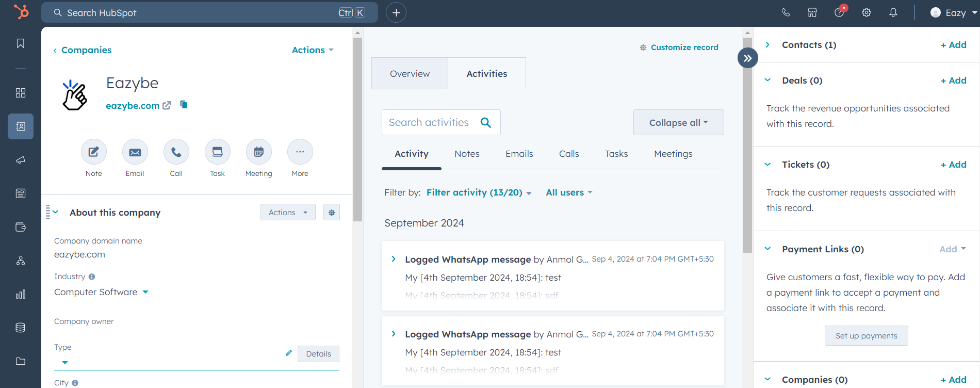Open the Type property dropdown arrow
Viewport: 980px width, 388px height.
tap(65, 362)
